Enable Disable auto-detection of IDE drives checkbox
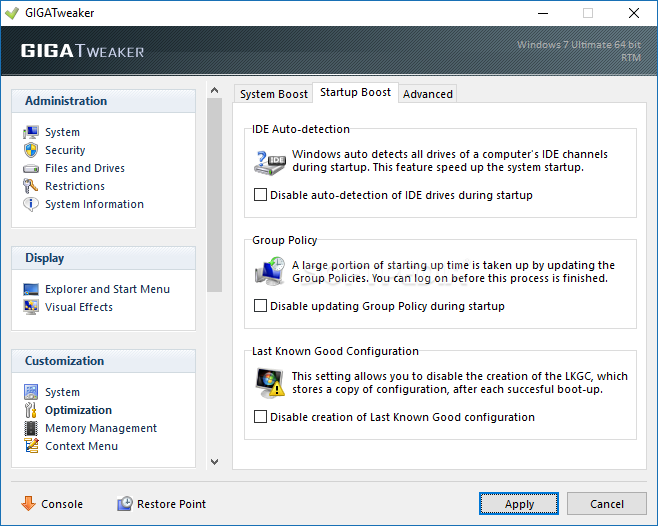Image resolution: width=658 pixels, height=526 pixels. (260, 195)
